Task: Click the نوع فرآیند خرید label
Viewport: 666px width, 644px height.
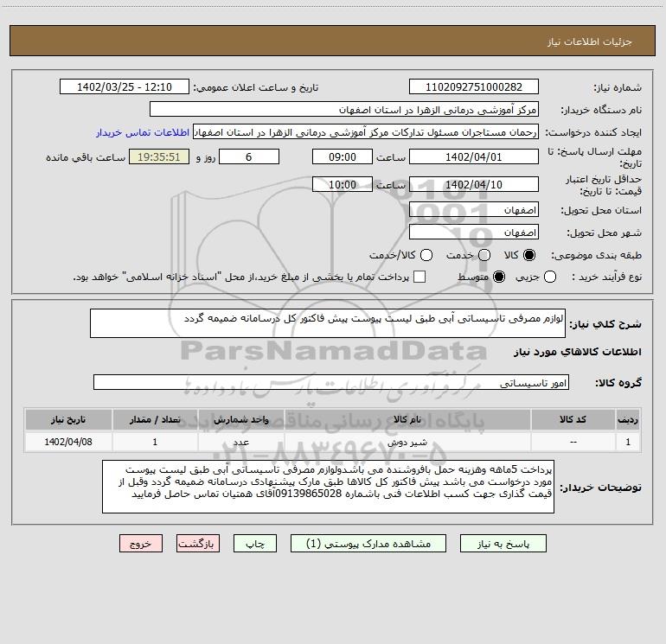Action: 606,277
